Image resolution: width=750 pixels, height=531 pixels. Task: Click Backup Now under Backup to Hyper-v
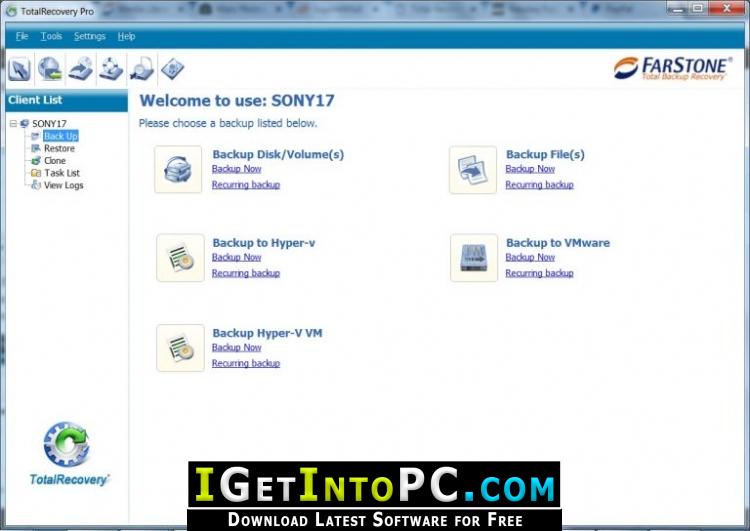(x=237, y=257)
